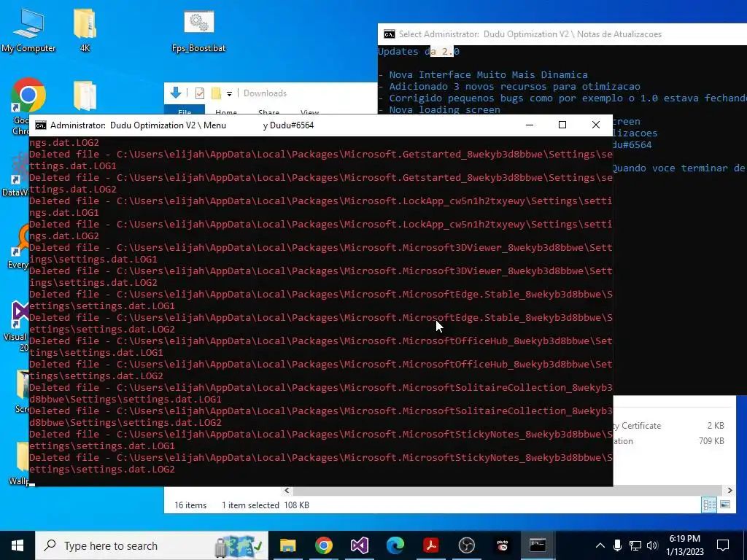Click '16 items' in Downloads status bar
Screen dimensions: 747x560
pyautogui.click(x=190, y=505)
